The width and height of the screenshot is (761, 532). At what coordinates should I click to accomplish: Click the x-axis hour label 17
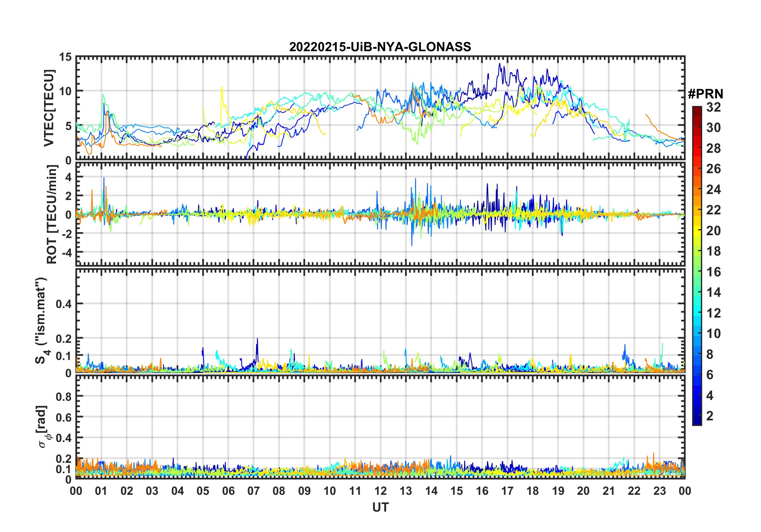(507, 491)
